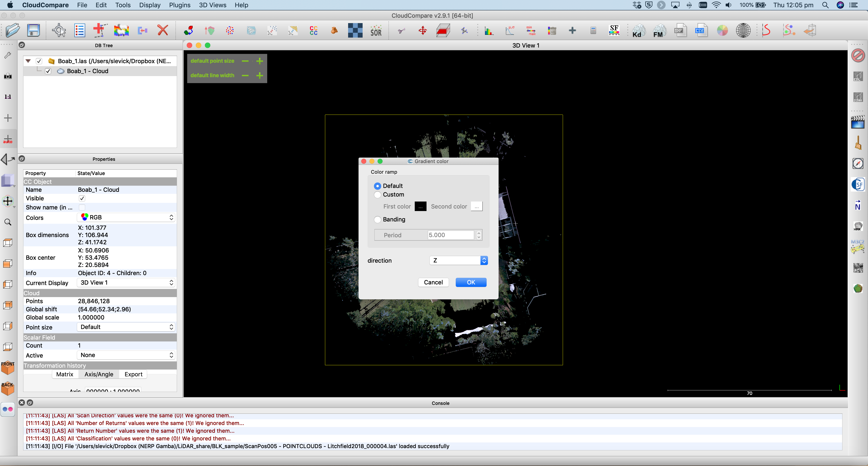Decrease default point size with minus
868x466 pixels.
click(245, 61)
